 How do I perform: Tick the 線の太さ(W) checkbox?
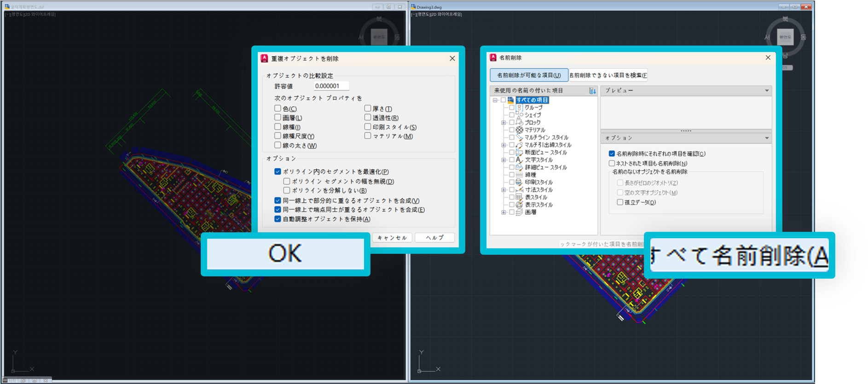tap(278, 145)
